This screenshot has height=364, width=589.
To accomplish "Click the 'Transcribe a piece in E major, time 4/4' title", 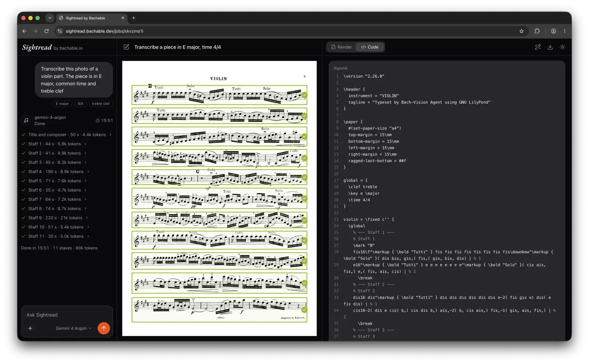I will coord(177,47).
